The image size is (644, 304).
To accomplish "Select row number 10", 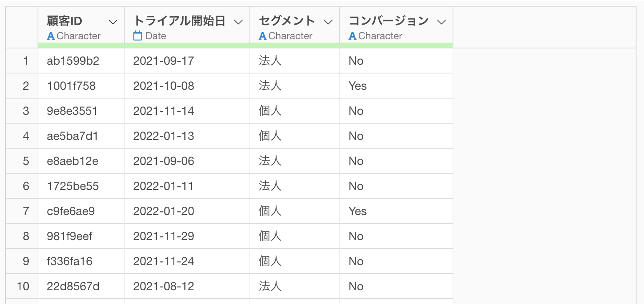I will [x=23, y=286].
